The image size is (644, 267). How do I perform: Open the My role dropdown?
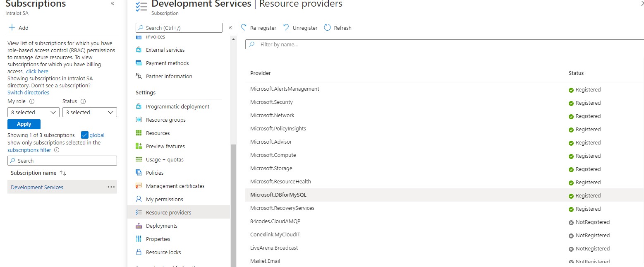[x=34, y=112]
